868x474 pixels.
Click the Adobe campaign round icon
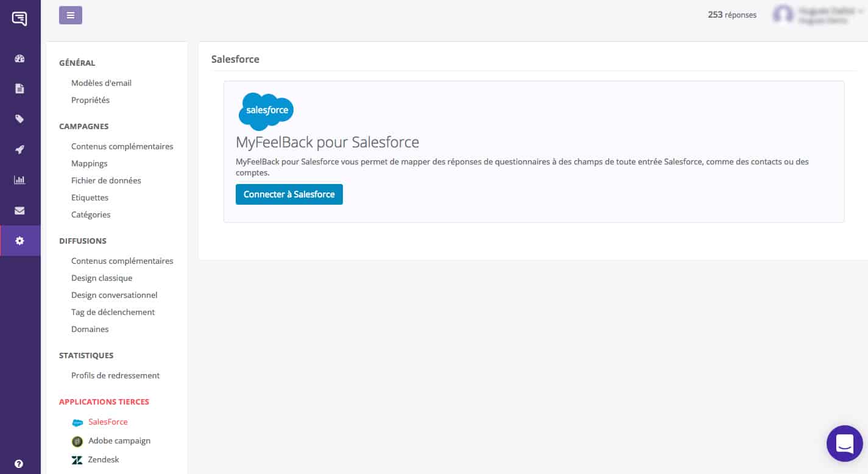(77, 441)
